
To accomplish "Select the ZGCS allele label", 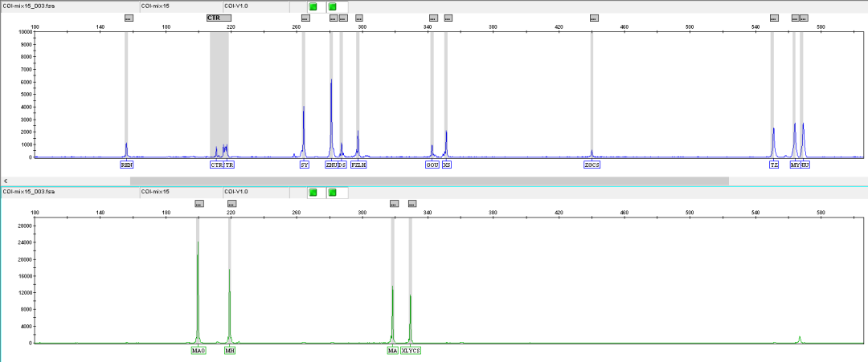I will 592,165.
